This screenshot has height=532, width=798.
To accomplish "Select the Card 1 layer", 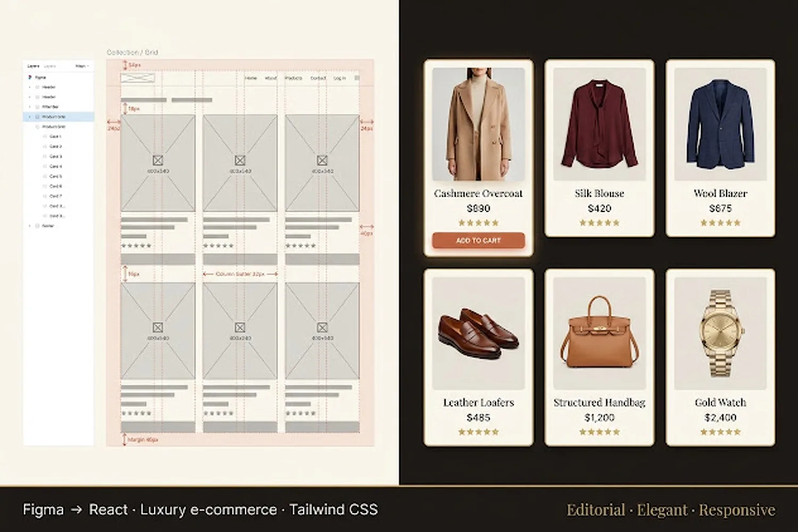I will 59,137.
